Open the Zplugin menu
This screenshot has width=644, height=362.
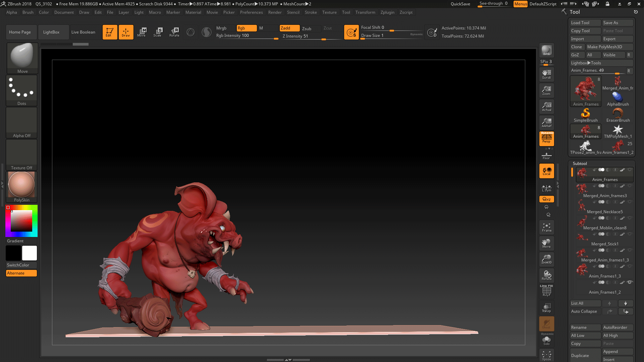[x=387, y=12]
